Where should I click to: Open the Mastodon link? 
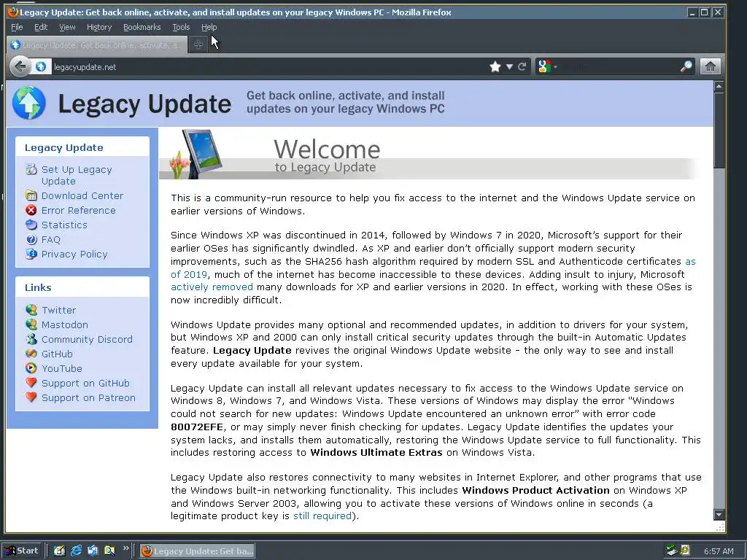pyautogui.click(x=65, y=324)
